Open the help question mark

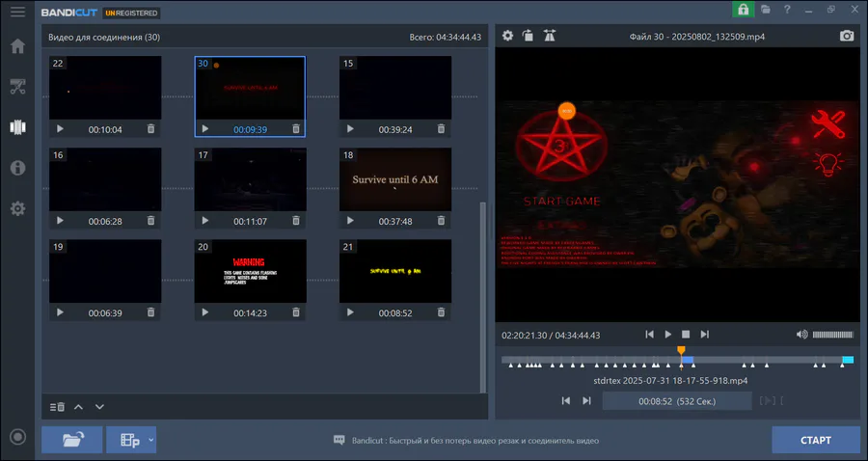point(787,10)
